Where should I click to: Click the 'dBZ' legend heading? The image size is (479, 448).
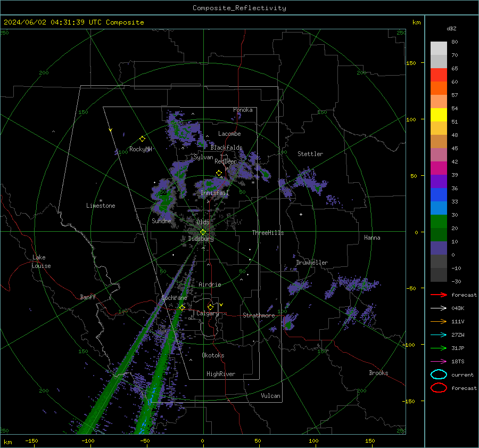(x=451, y=28)
